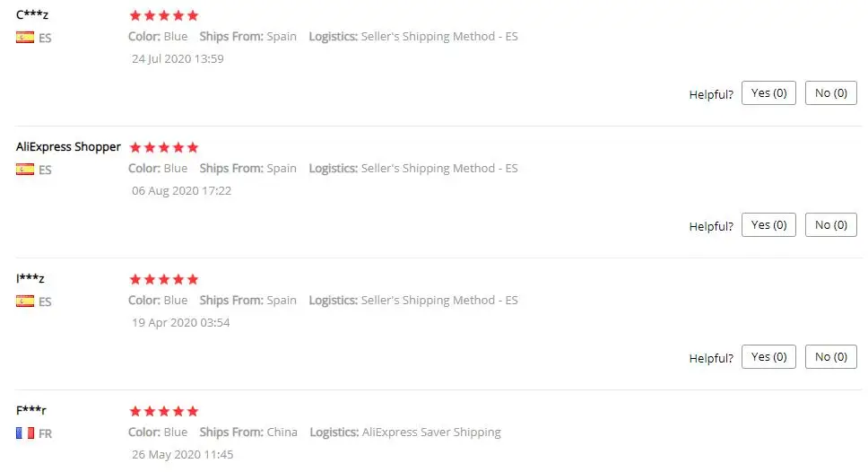Vote No on C***z review
Screen dimensions: 868x472
(x=830, y=93)
